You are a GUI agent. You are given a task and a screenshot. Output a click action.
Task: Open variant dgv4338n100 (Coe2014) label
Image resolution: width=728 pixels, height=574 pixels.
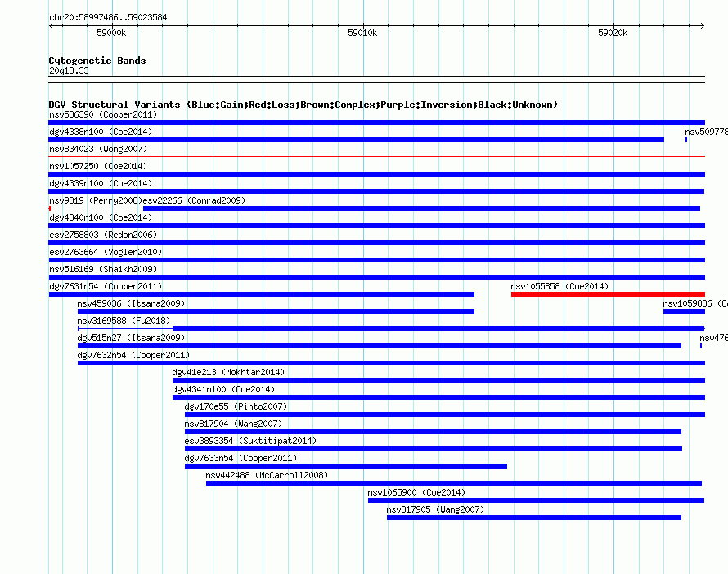pyautogui.click(x=101, y=132)
